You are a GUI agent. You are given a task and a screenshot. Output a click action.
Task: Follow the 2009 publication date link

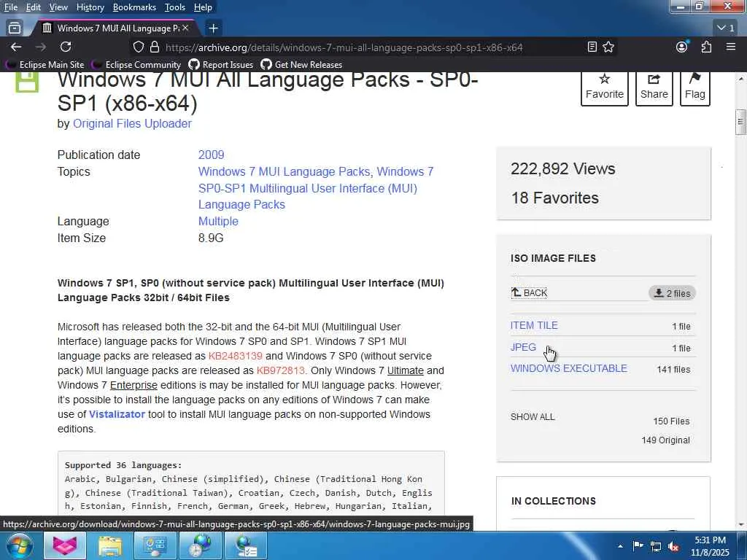click(x=211, y=155)
